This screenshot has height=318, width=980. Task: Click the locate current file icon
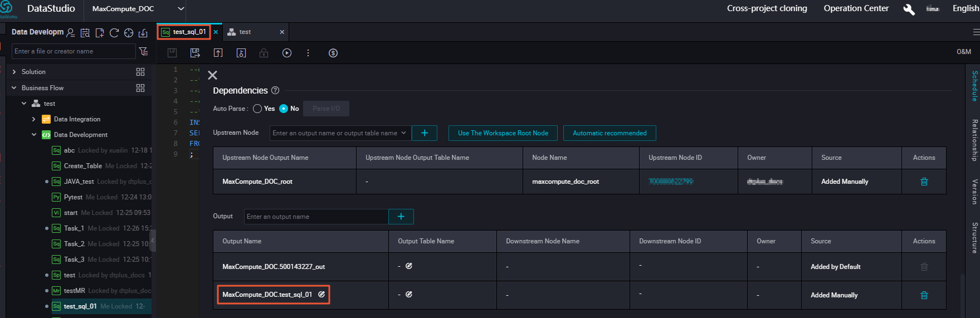[x=129, y=33]
